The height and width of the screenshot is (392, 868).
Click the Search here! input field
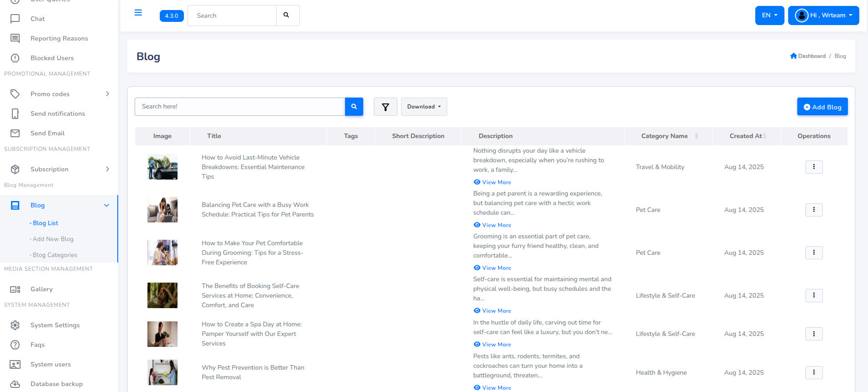click(240, 107)
